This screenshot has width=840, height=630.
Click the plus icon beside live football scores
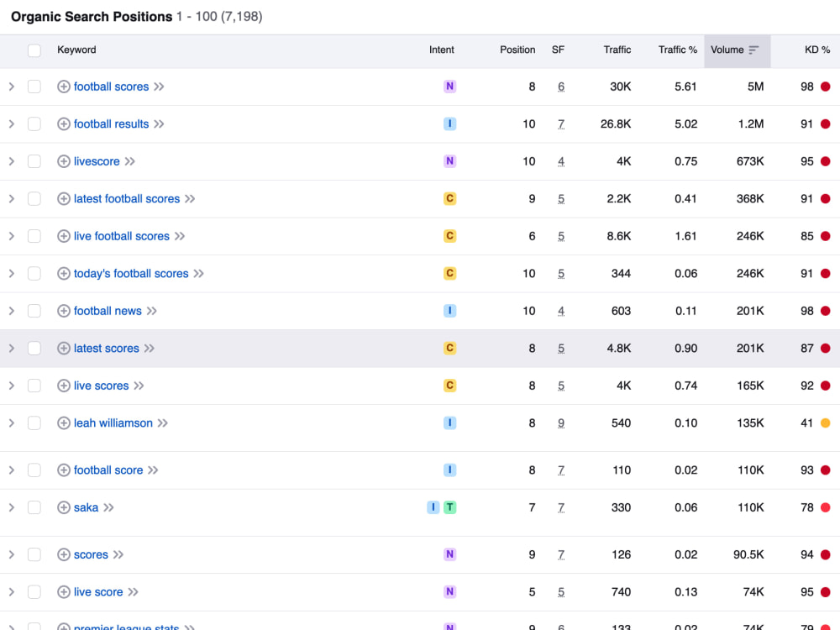click(63, 236)
